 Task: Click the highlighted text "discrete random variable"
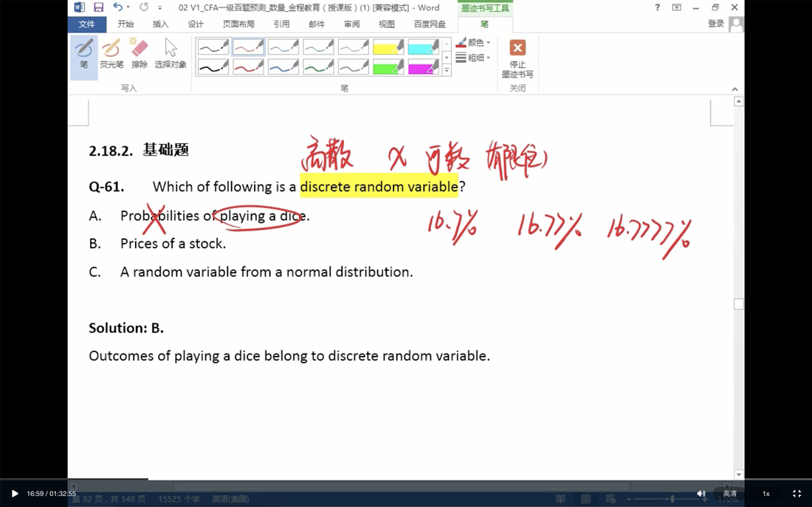tap(379, 187)
